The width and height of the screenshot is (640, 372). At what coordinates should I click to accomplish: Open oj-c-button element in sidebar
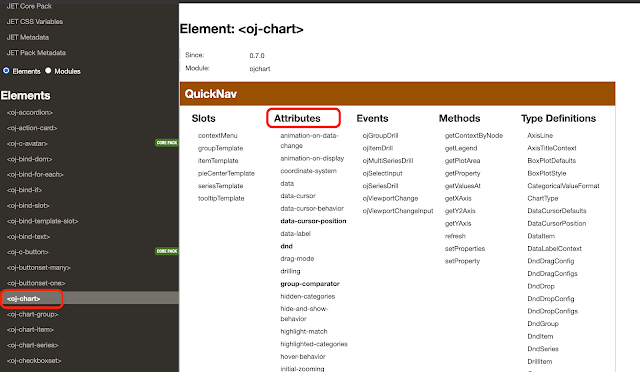27,252
